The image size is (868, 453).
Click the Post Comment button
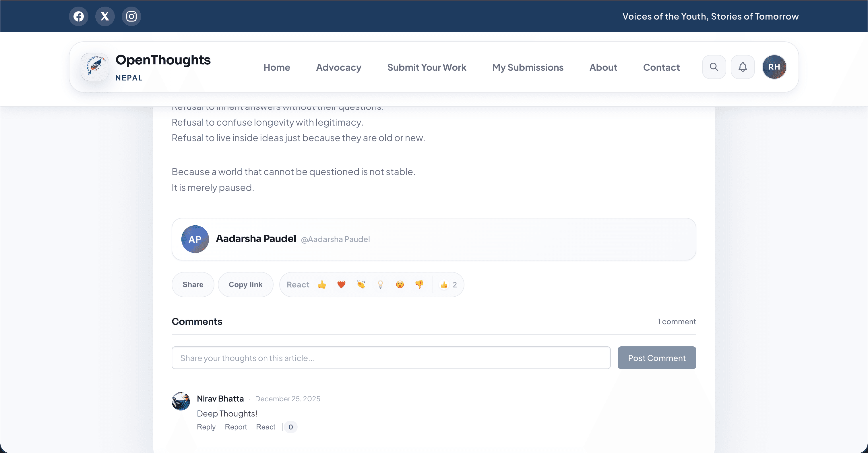(656, 358)
